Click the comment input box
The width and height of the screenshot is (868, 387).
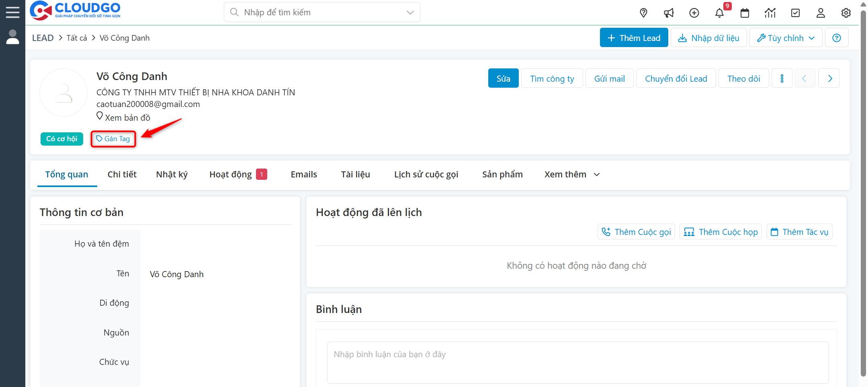(577, 362)
